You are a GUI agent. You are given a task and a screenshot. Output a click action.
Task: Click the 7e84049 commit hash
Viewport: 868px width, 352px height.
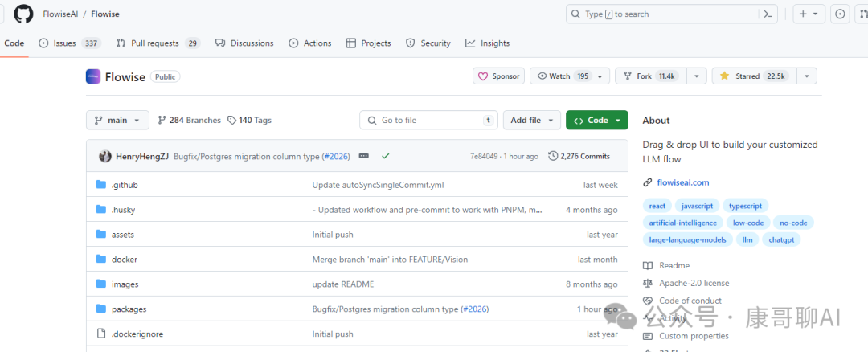click(x=483, y=157)
